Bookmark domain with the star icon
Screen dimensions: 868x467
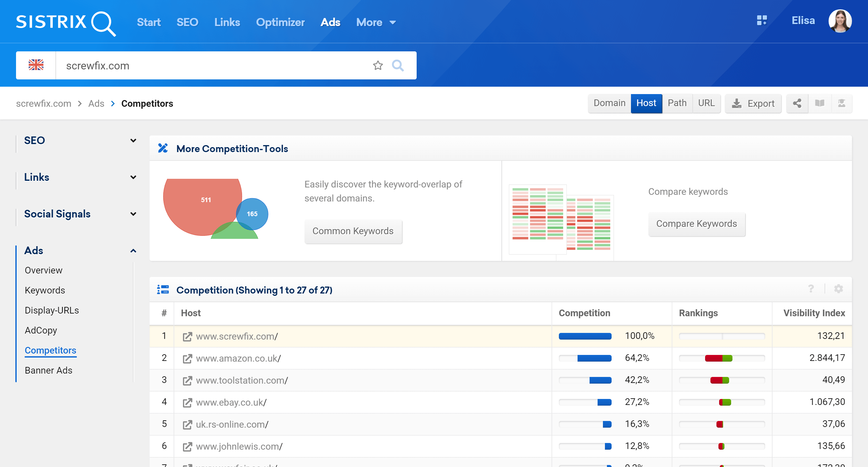[378, 65]
